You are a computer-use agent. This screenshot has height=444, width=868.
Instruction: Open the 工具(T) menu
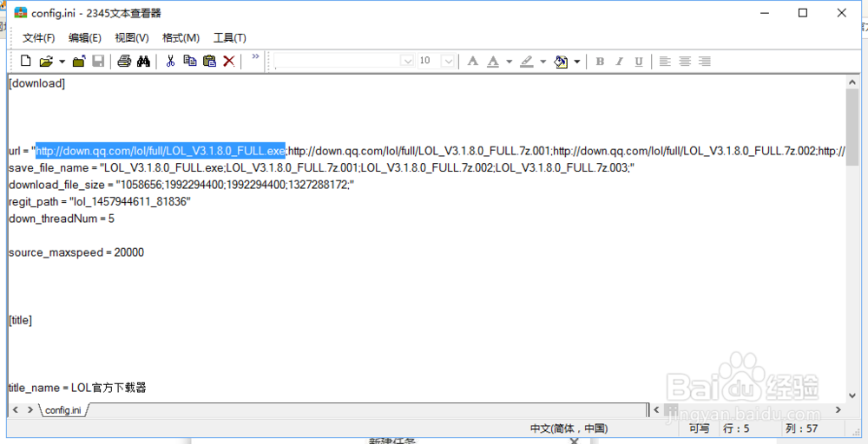coord(230,37)
